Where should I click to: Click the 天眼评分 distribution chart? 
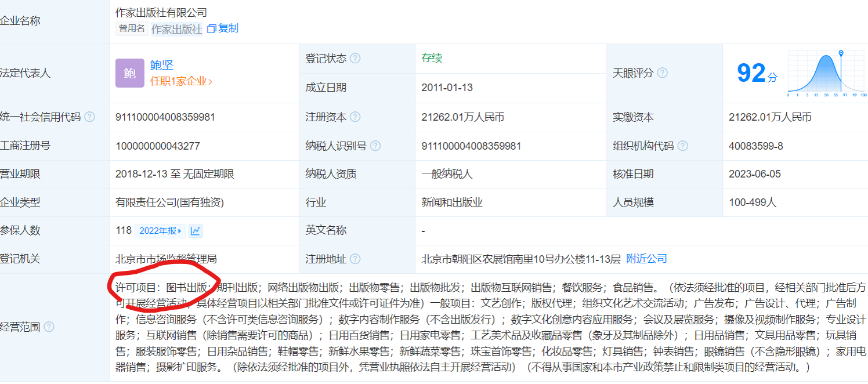(x=826, y=73)
